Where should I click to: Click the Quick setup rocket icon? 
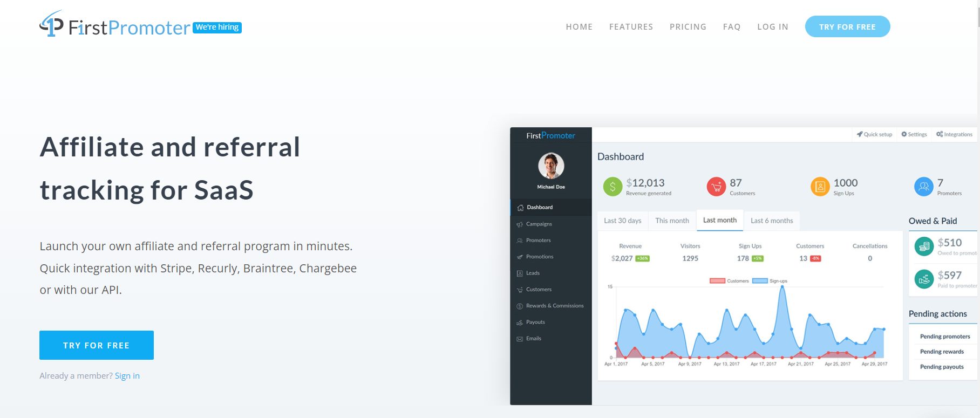[860, 134]
